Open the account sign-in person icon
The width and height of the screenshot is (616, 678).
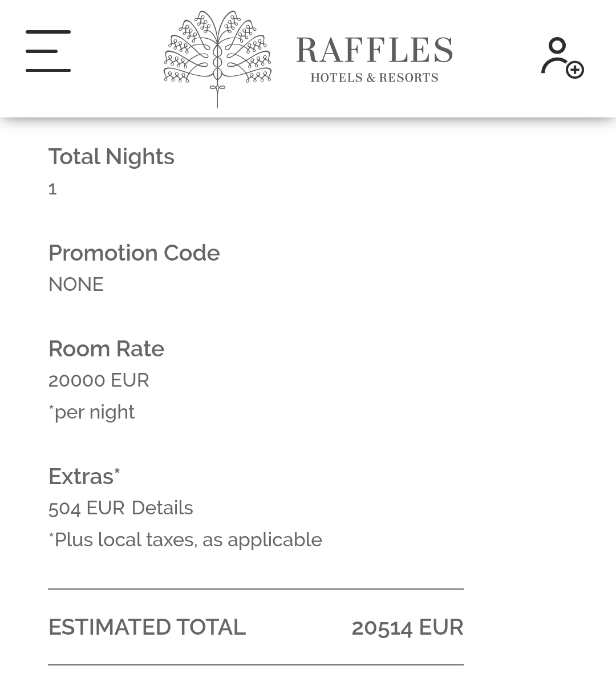click(x=557, y=55)
